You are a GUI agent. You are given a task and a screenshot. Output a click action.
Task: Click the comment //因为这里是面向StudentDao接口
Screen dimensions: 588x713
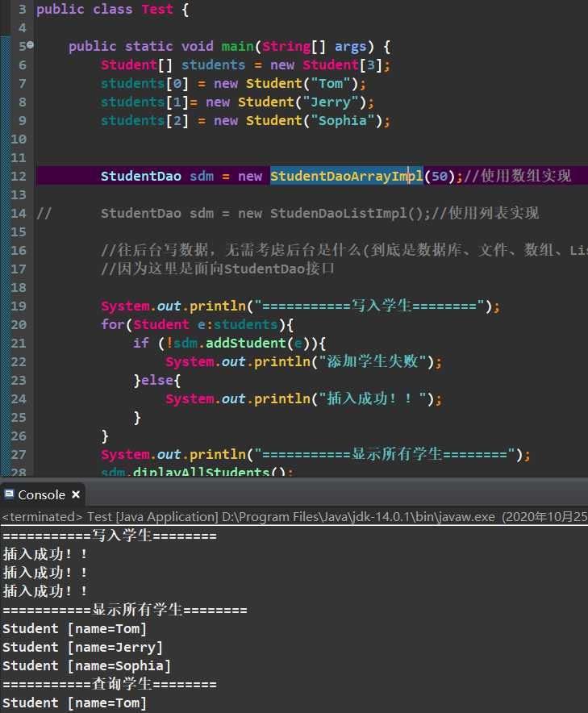click(217, 269)
